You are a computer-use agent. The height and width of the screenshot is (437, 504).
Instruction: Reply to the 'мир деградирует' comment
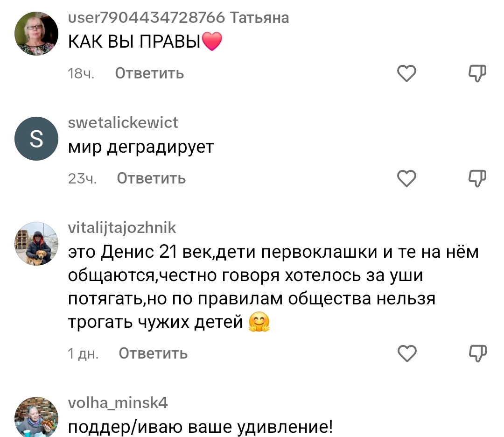tap(151, 178)
